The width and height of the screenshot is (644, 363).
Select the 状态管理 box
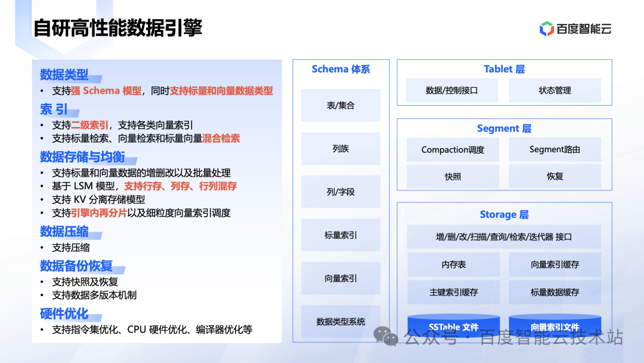pyautogui.click(x=555, y=90)
